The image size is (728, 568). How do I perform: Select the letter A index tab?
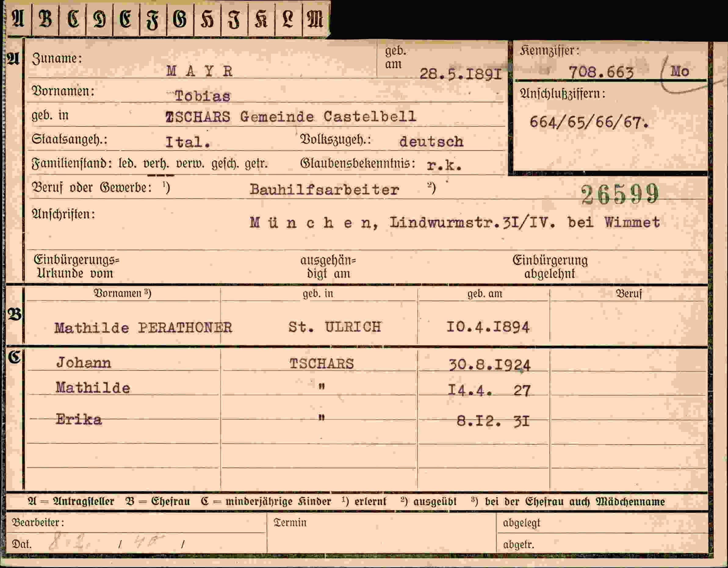coord(19,19)
